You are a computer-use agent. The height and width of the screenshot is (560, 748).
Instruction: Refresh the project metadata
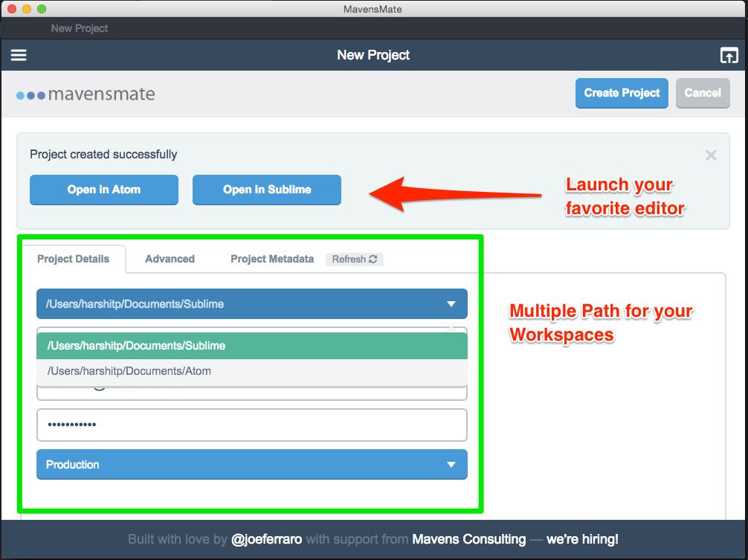point(355,259)
